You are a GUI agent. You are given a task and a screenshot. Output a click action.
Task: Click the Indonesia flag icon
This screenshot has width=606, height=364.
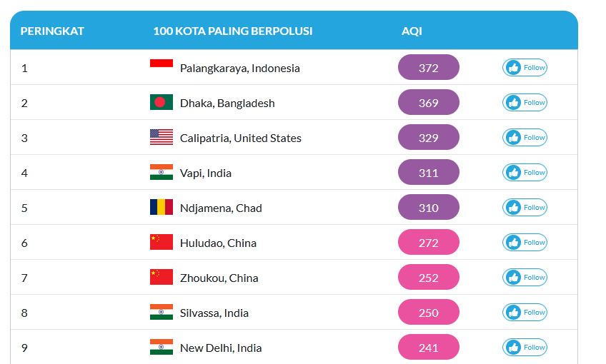click(161, 68)
